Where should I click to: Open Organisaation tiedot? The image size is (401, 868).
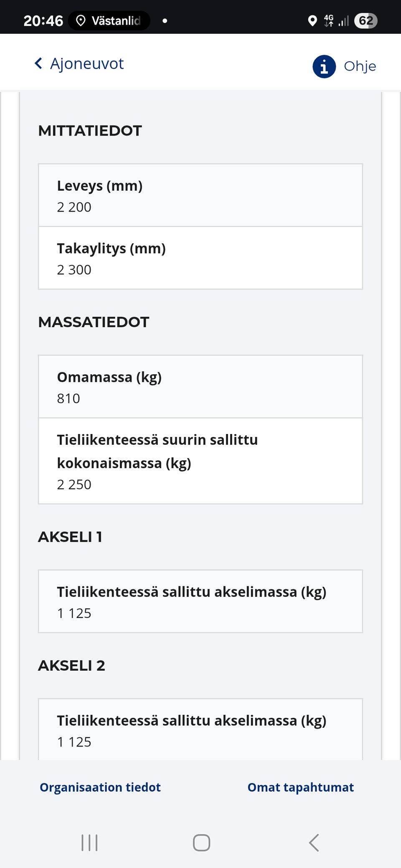pos(99,787)
